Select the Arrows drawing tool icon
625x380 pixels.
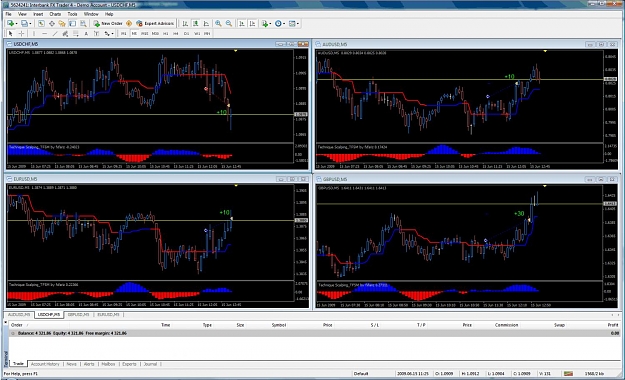coord(107,33)
